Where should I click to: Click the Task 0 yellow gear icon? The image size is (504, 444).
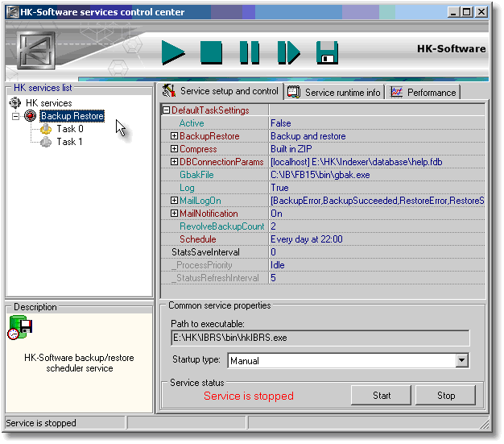click(46, 129)
